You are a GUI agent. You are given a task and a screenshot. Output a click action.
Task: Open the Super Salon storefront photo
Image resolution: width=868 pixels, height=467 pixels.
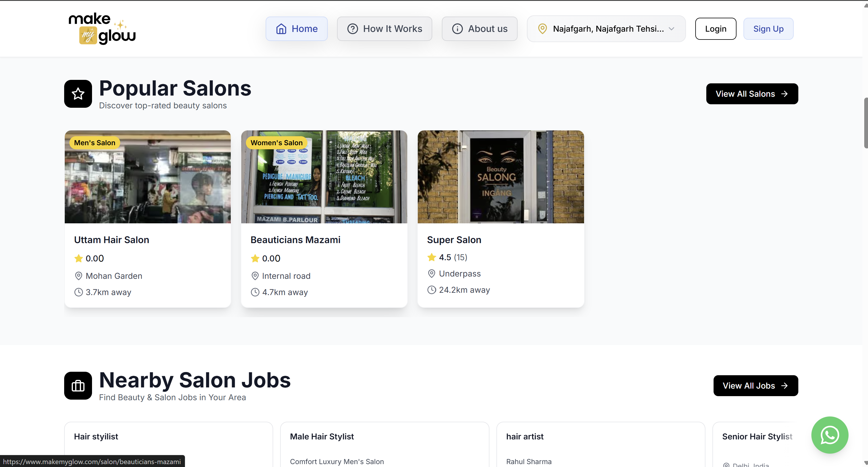(501, 177)
